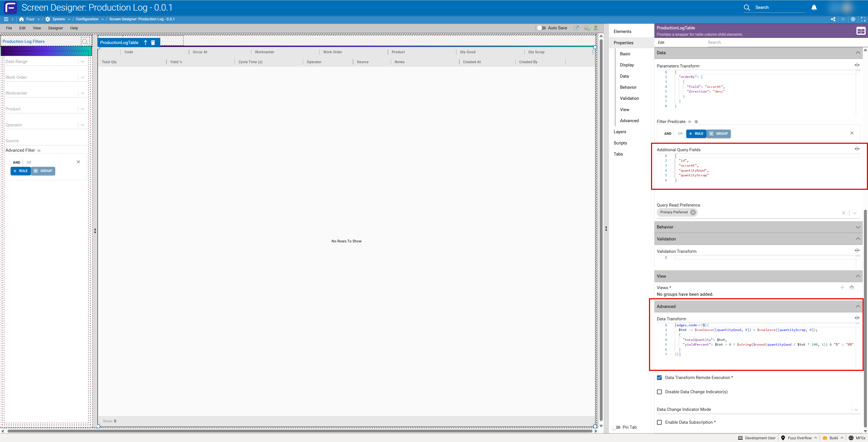Click the green upload publish icon

coord(596,28)
